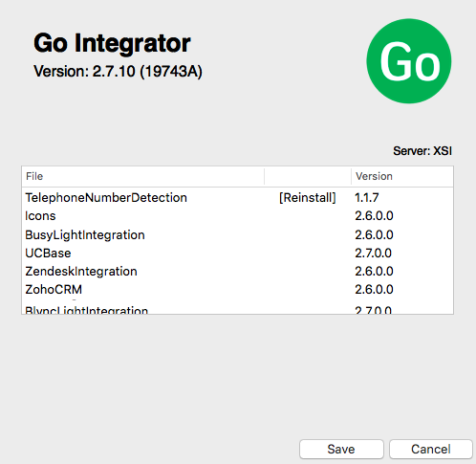The image size is (476, 464).
Task: Click the Version column header
Action: (x=402, y=176)
